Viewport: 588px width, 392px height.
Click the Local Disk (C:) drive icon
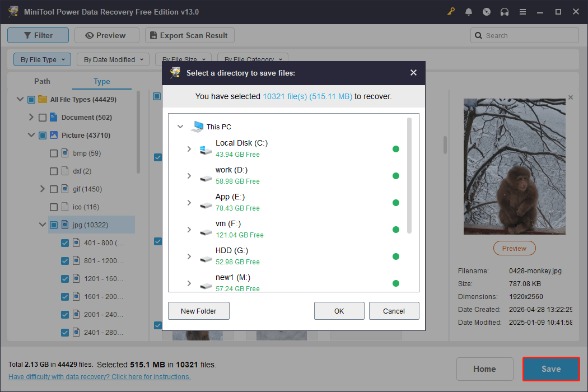(206, 150)
